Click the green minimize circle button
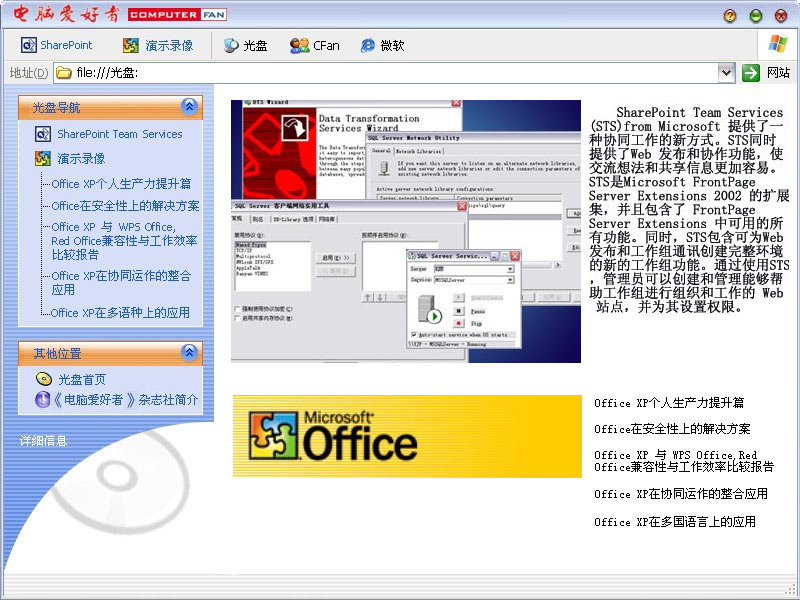Viewport: 800px width, 600px height. (756, 16)
